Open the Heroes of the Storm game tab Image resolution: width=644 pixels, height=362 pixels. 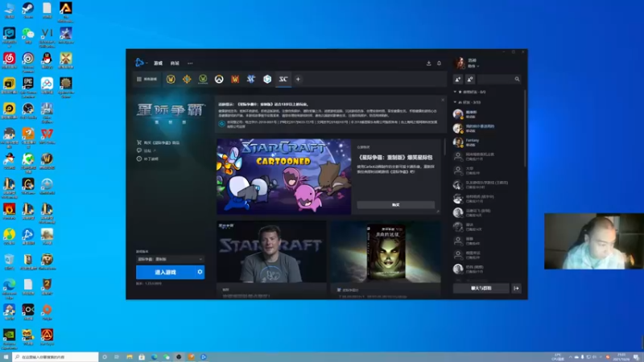[267, 79]
